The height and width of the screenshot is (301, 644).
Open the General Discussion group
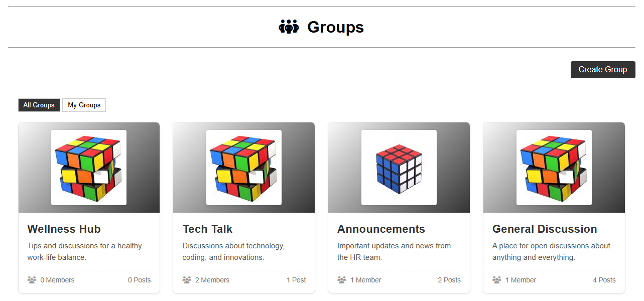[x=544, y=229]
